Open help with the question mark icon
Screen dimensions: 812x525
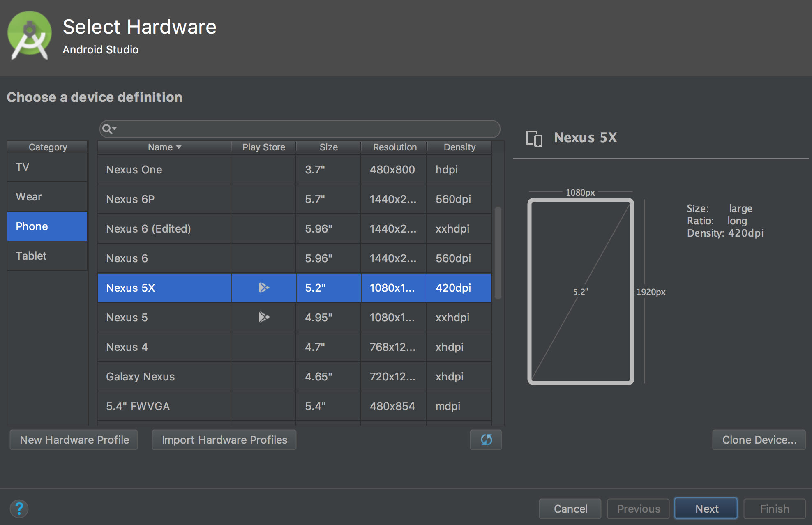[19, 509]
